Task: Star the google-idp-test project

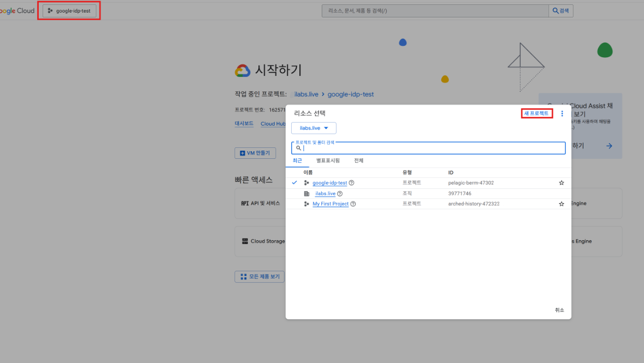Action: 561,183
